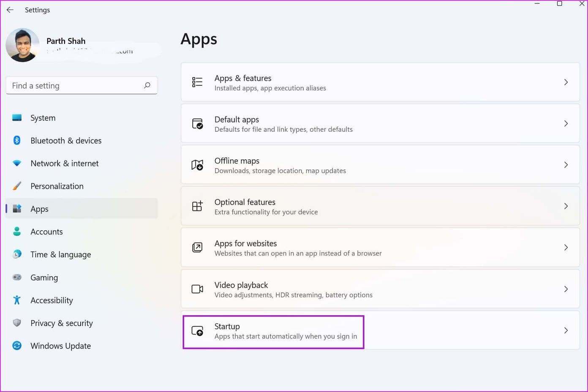
Task: Click the search magnifier icon
Action: pos(147,85)
